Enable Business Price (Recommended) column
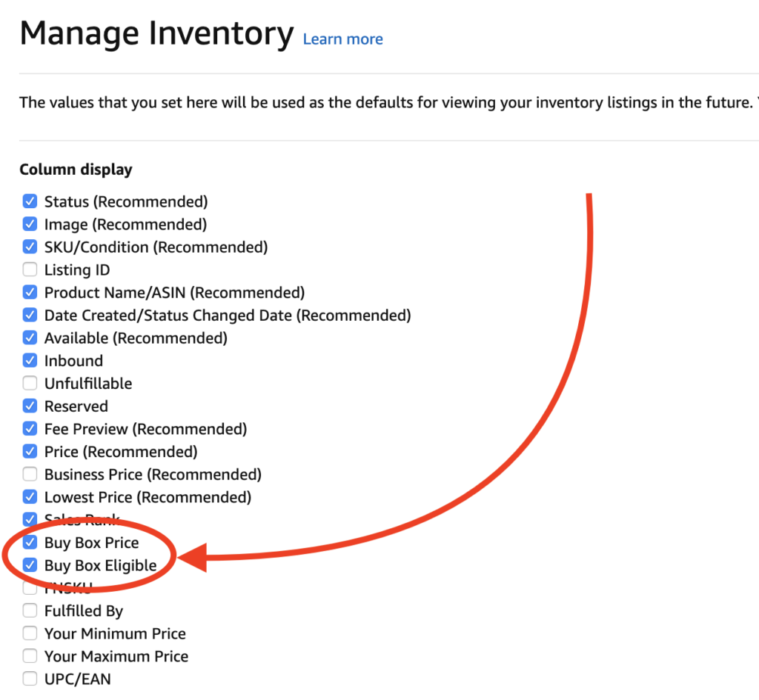This screenshot has width=759, height=700. (30, 474)
